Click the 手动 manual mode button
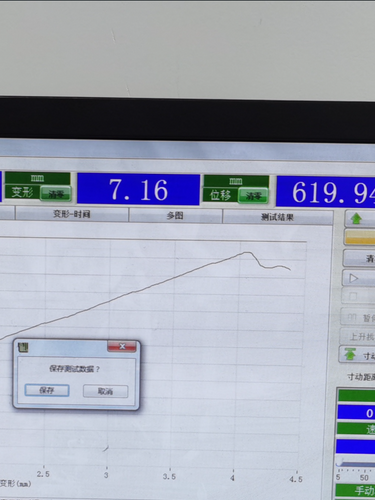This screenshot has width=375, height=500. point(356,490)
